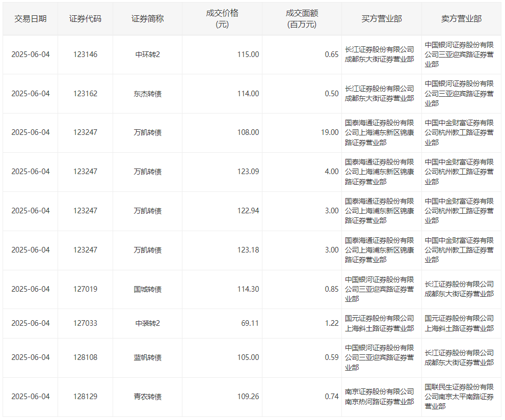
Task: Open the 东杰转债 security name
Action: pos(147,94)
